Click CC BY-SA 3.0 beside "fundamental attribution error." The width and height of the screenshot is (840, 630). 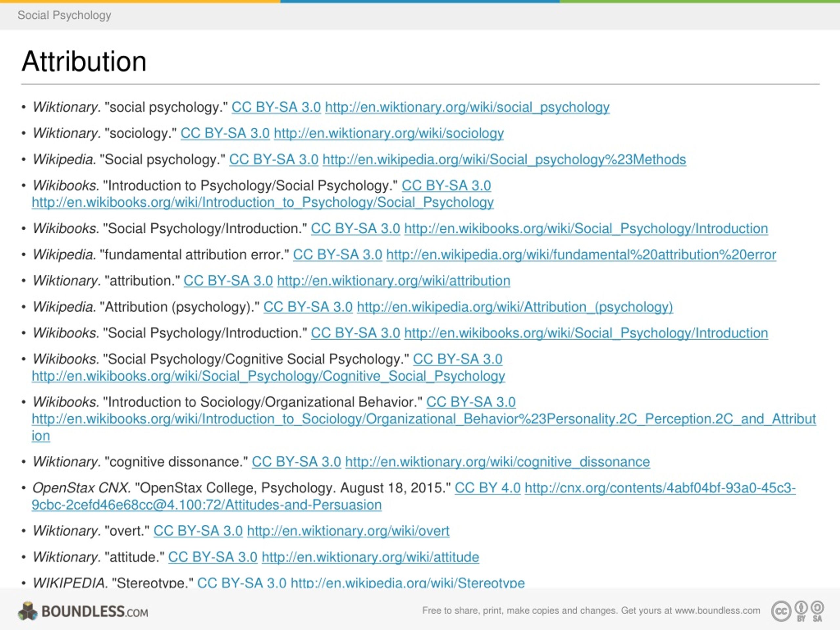point(337,255)
